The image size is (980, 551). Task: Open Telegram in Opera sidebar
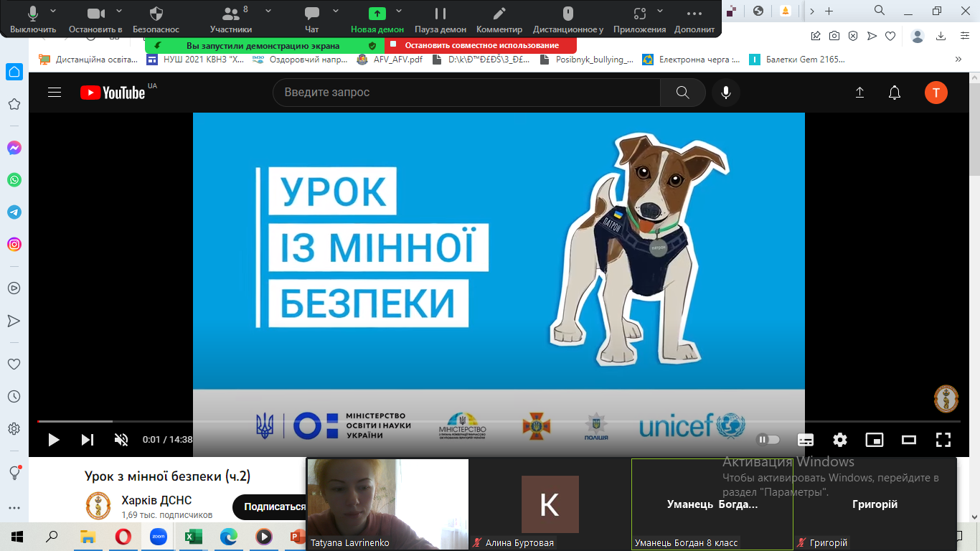pos(14,212)
